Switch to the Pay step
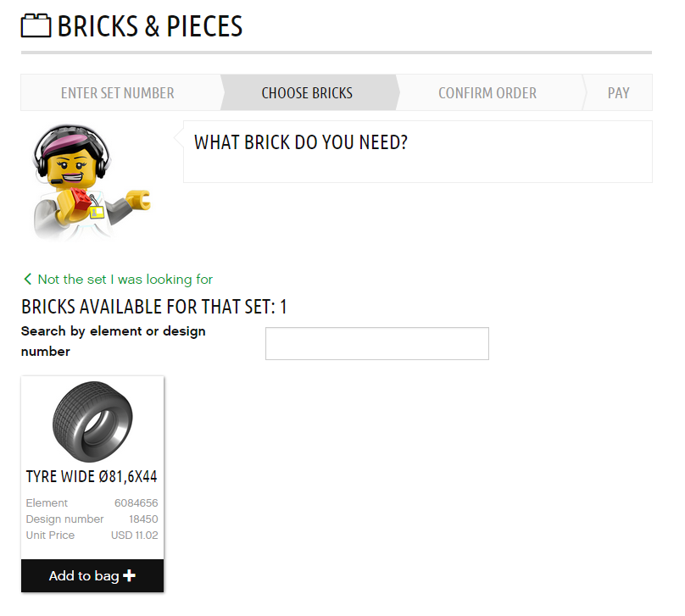The image size is (685, 616). (618, 92)
